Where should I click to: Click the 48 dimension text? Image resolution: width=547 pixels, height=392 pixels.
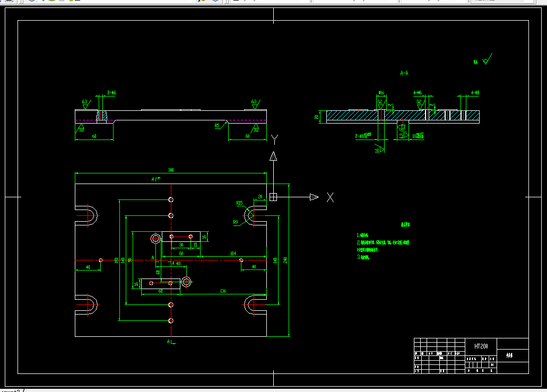178,264
